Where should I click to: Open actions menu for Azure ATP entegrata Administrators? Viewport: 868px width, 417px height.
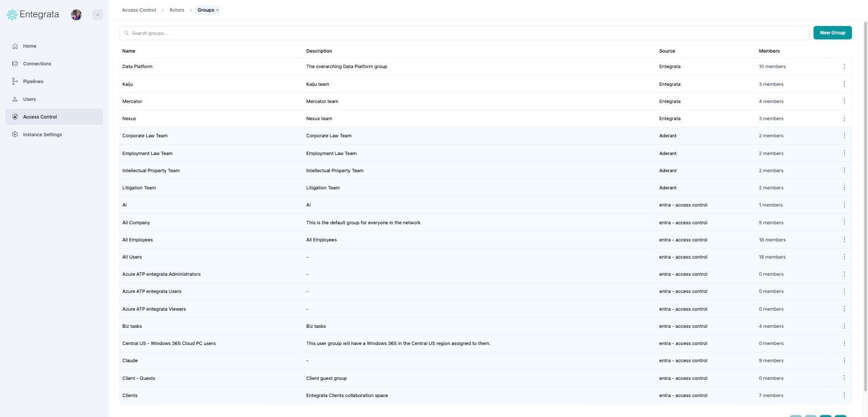(844, 274)
